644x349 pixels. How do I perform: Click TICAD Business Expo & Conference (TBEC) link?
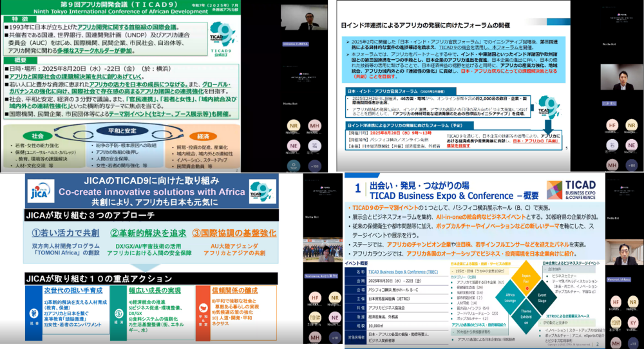[403, 272]
